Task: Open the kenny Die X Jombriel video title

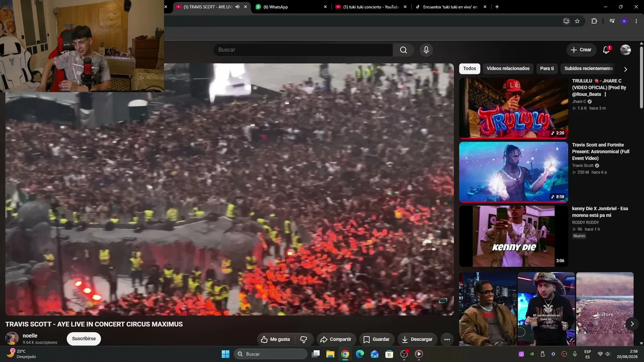Action: click(600, 212)
